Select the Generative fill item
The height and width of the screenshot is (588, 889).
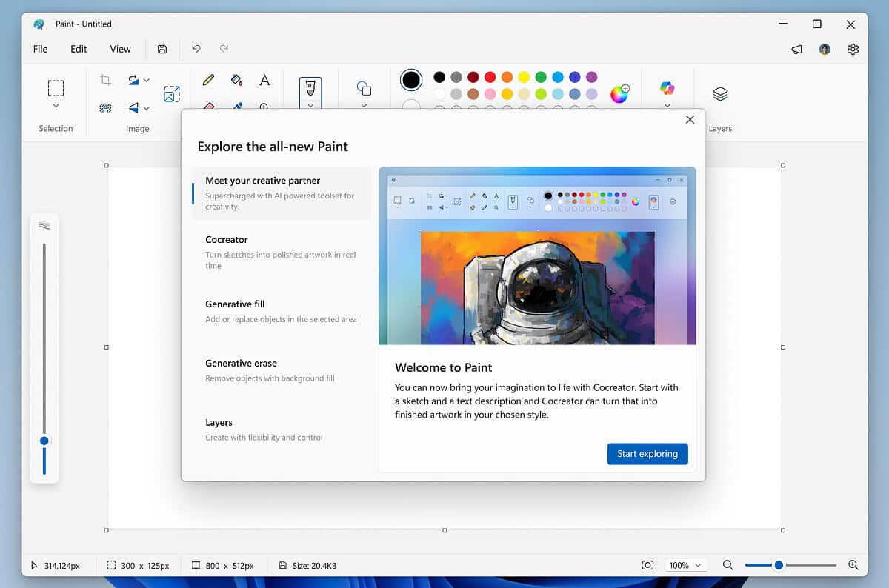tap(282, 311)
